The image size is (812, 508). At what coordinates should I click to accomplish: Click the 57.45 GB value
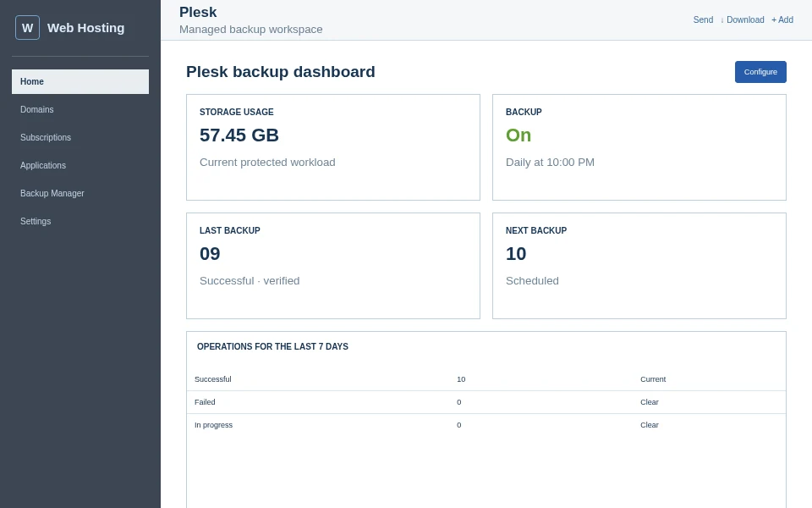(x=239, y=135)
